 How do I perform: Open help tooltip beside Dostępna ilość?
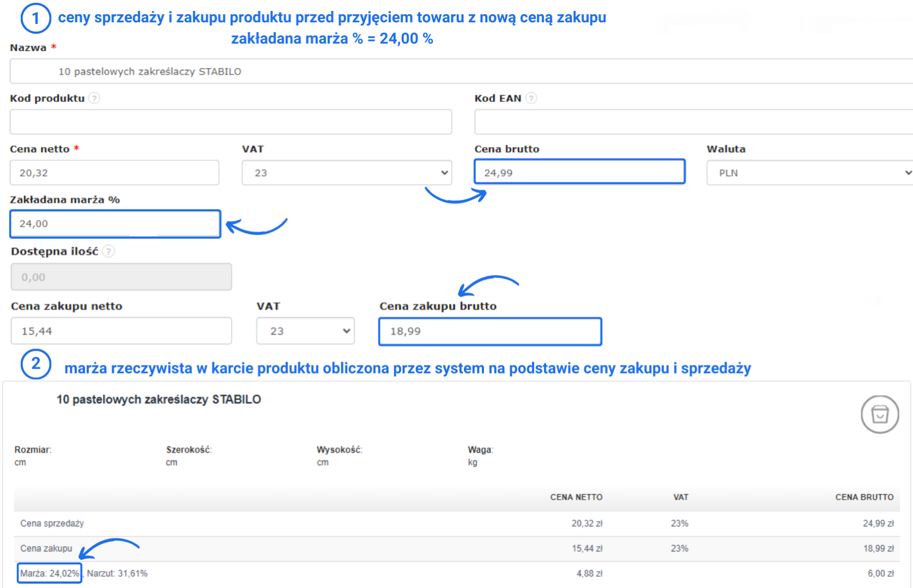tap(108, 252)
